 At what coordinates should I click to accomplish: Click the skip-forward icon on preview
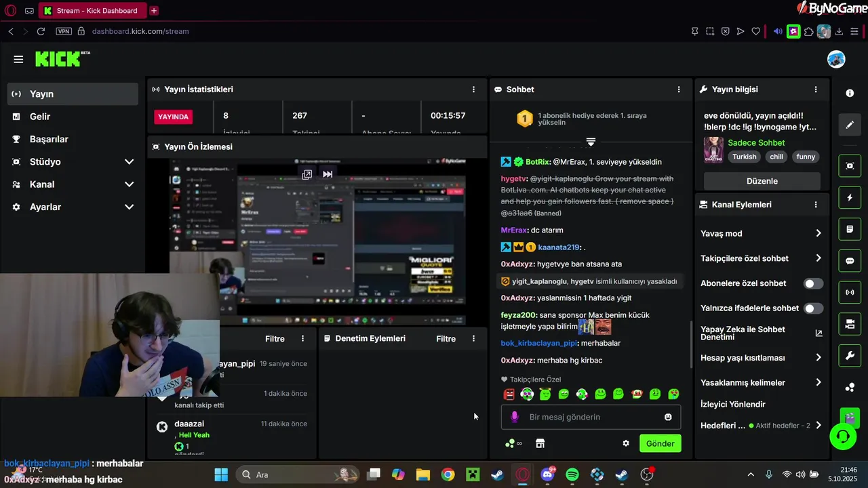(x=328, y=174)
